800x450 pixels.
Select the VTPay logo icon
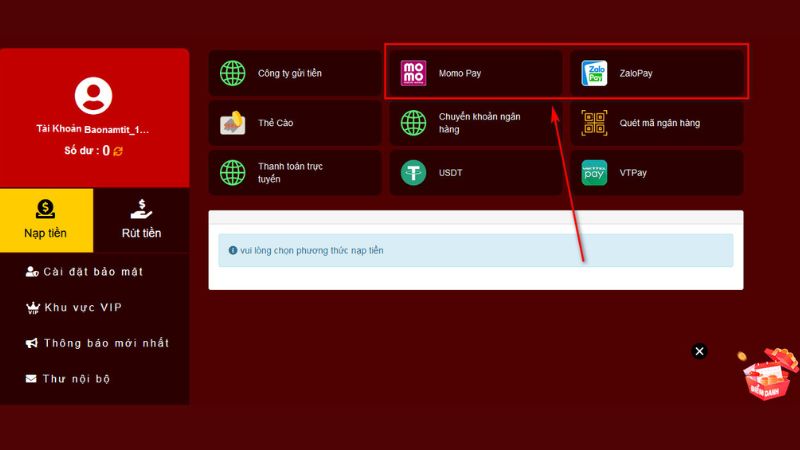pyautogui.click(x=594, y=172)
